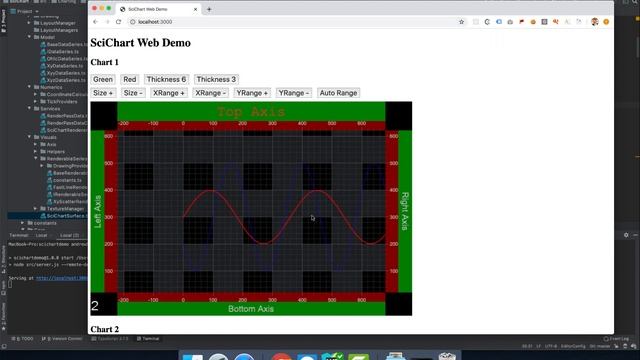
Task: Open the Terminal tool window tab
Action: [148, 339]
